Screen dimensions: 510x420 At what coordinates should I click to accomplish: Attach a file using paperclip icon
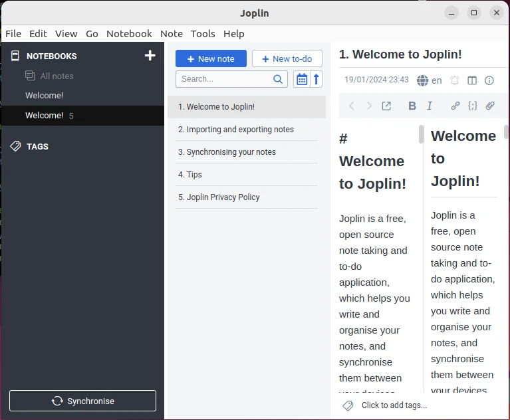click(490, 106)
